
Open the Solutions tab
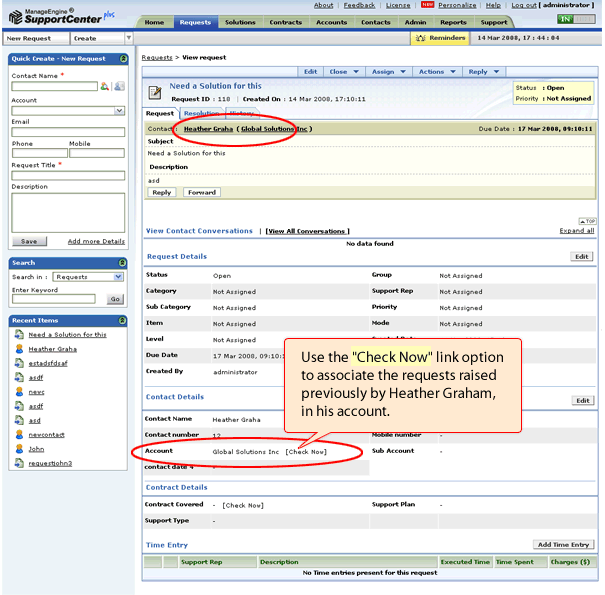(x=240, y=22)
